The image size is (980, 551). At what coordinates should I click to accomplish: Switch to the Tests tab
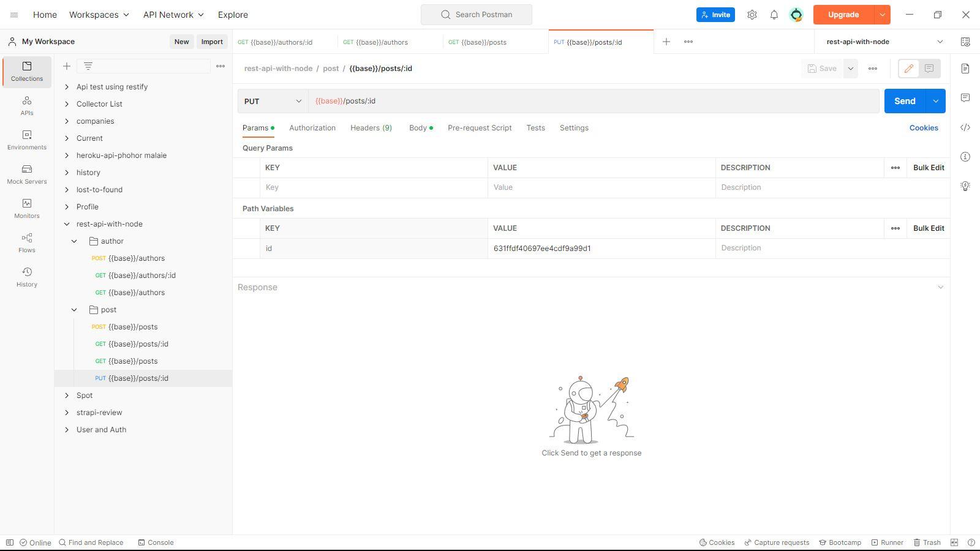tap(535, 128)
